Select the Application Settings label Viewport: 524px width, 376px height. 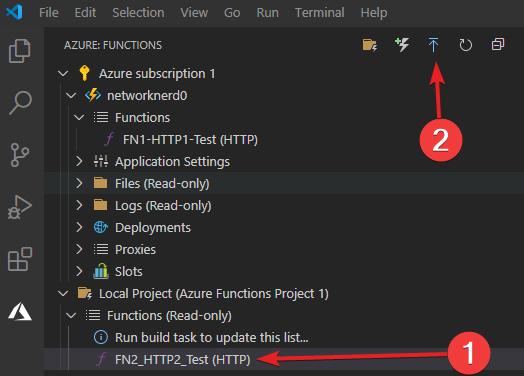pos(172,161)
